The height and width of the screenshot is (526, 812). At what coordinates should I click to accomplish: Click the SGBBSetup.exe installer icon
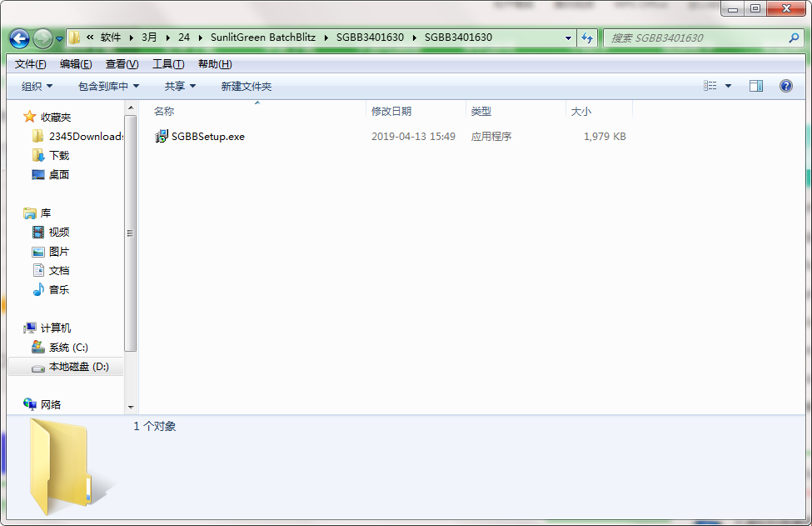pos(161,137)
